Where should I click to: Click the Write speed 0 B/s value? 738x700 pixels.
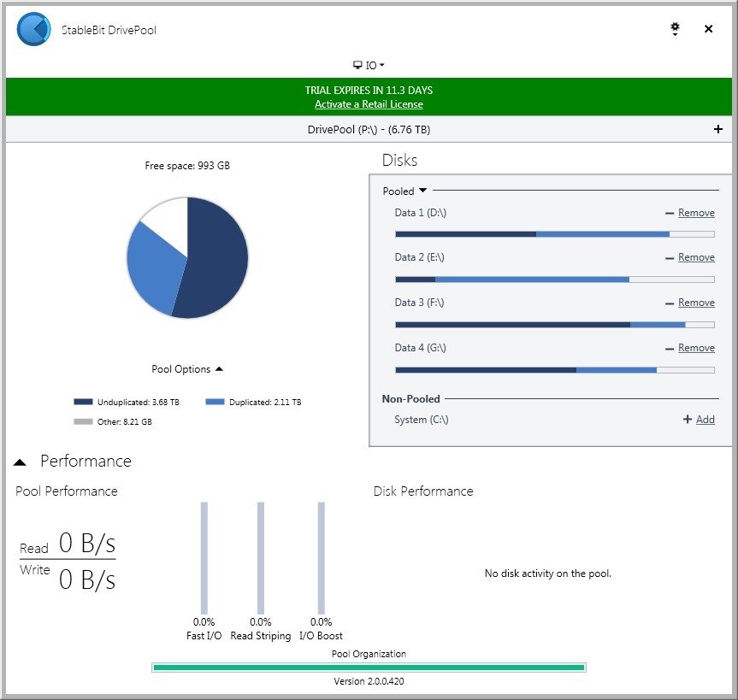pyautogui.click(x=87, y=579)
